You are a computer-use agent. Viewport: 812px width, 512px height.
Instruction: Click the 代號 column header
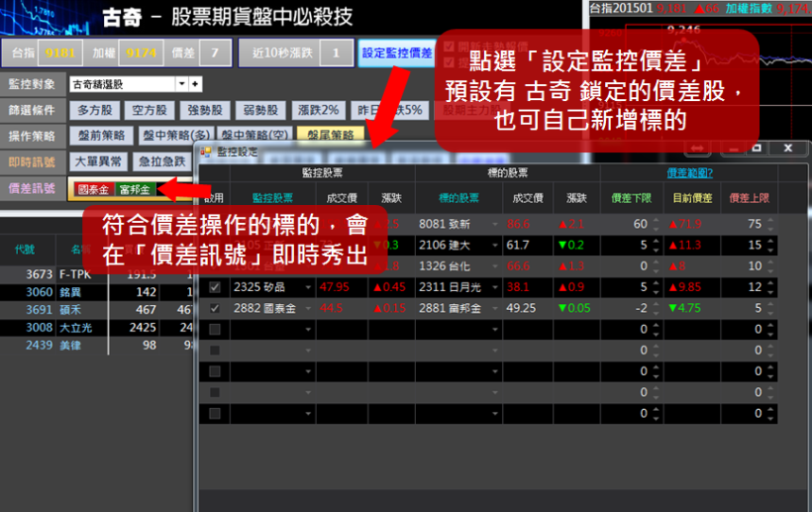click(x=25, y=250)
